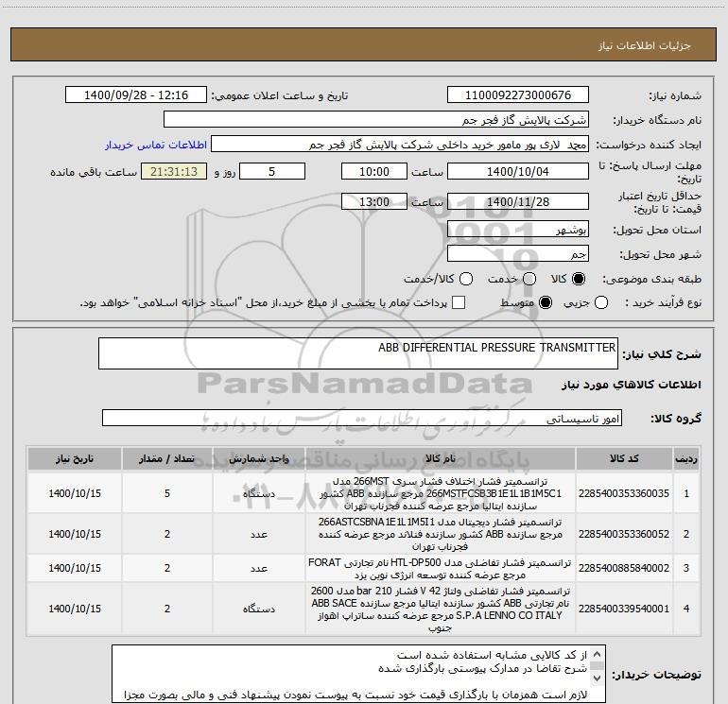This screenshot has width=728, height=704.
Task: Select the کالا/خدمت radio button
Action: tap(466, 279)
